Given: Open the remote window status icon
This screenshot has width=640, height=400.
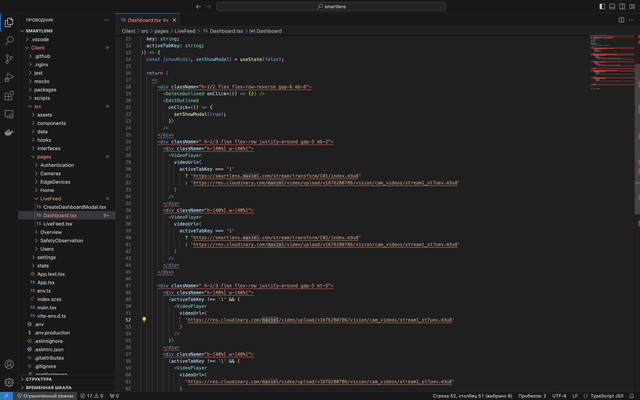Looking at the screenshot, I should (6, 396).
